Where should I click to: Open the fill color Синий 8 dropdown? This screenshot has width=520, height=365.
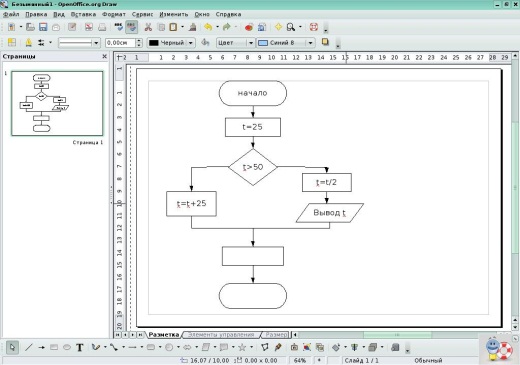(310, 43)
